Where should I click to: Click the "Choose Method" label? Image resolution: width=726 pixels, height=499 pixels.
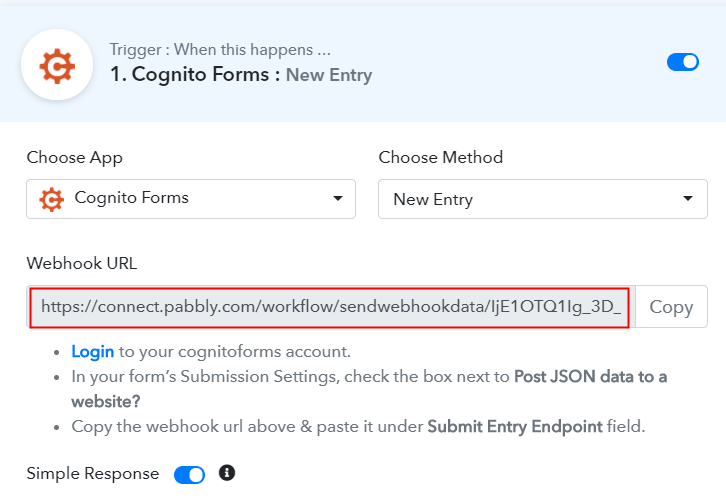440,157
